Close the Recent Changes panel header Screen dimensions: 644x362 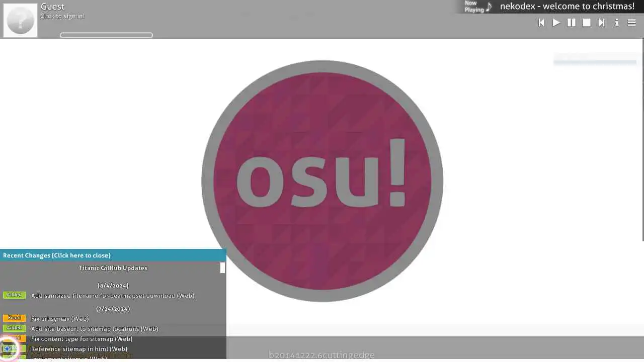pyautogui.click(x=113, y=255)
